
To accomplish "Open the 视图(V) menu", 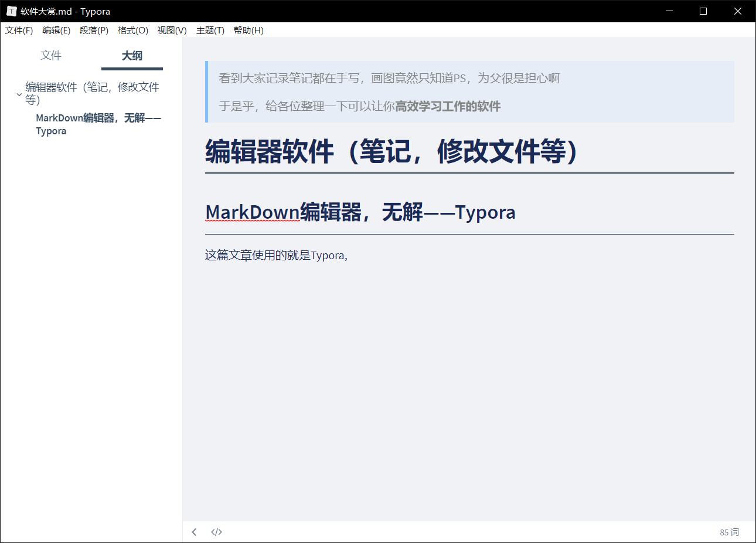I will pyautogui.click(x=172, y=30).
